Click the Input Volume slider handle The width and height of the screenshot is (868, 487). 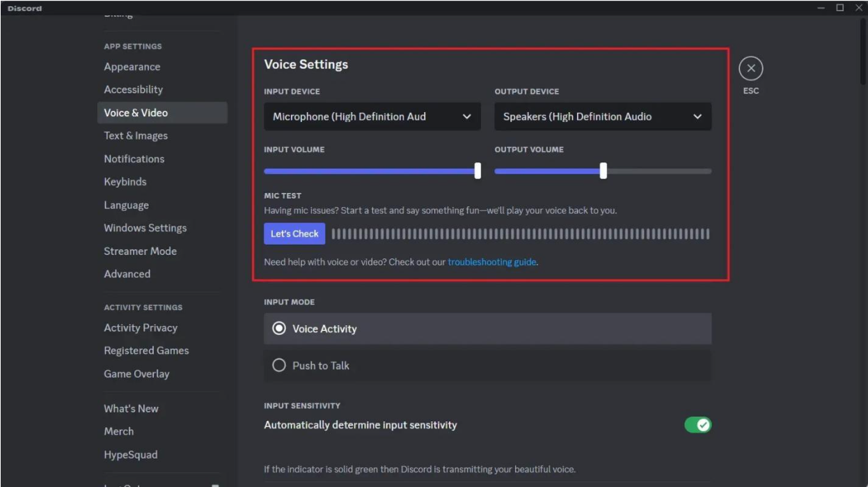click(478, 171)
